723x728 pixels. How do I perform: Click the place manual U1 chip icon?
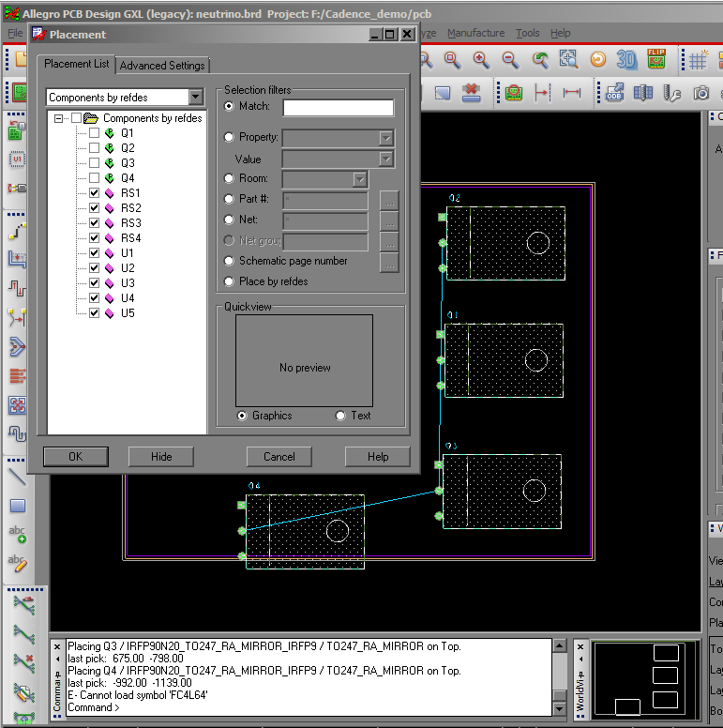[x=17, y=159]
